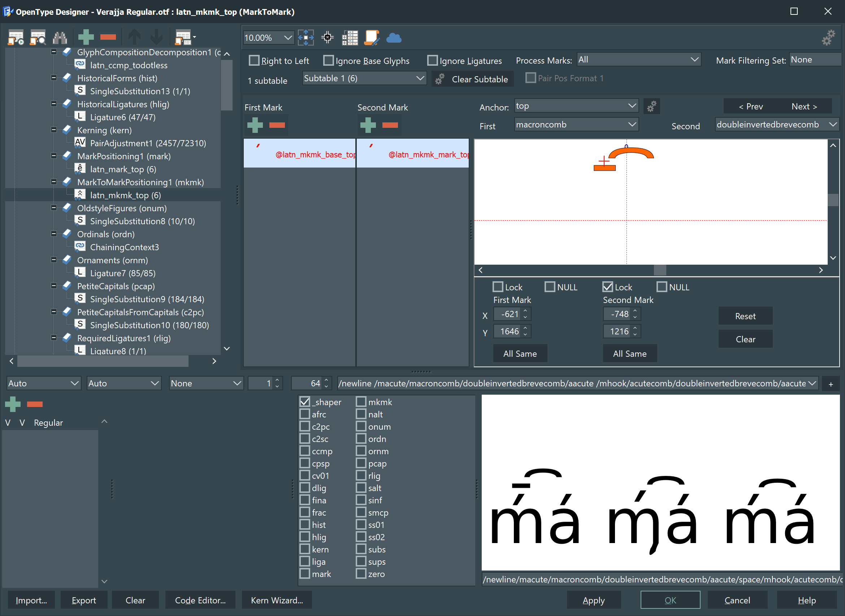Collapse the Kerning (kern) tree node
Viewport: 845px width, 616px height.
point(54,130)
